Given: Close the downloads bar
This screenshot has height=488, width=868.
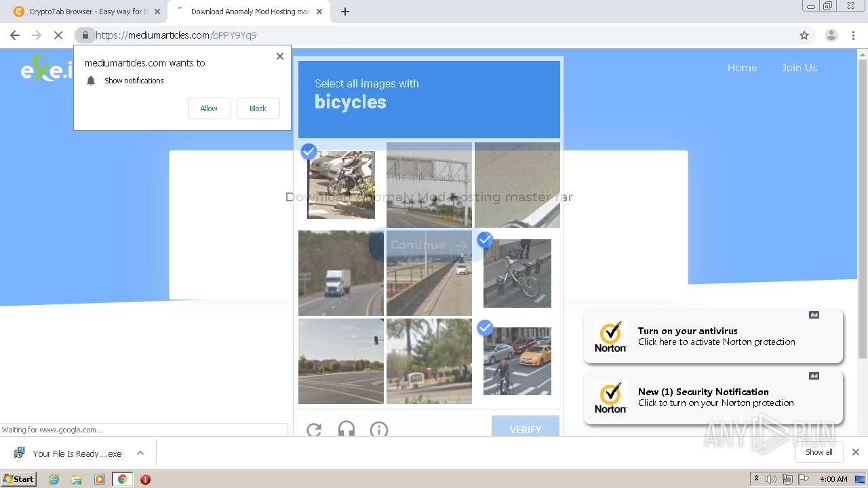Looking at the screenshot, I should [x=856, y=452].
